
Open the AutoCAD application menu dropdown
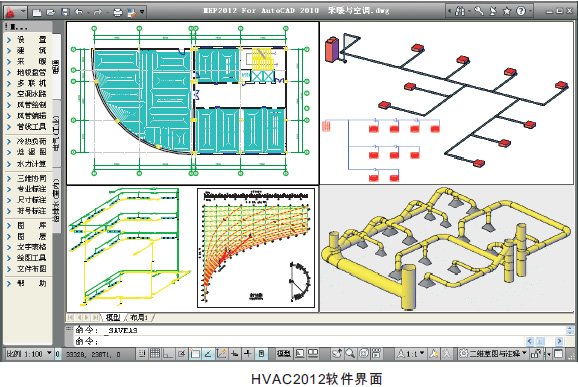15,12
